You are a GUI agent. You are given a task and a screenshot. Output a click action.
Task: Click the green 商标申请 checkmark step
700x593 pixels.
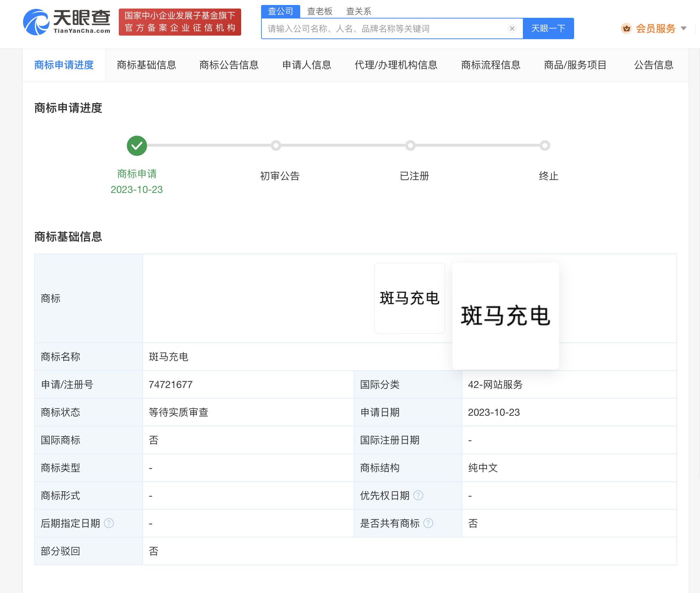(x=137, y=146)
